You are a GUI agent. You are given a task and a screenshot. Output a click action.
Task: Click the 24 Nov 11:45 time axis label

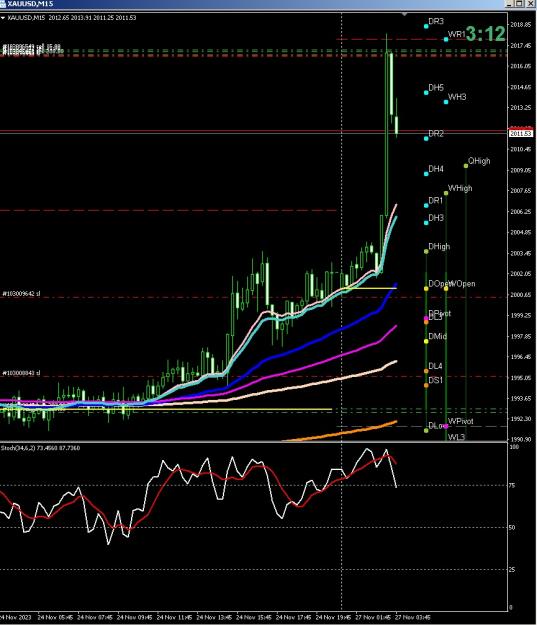(174, 617)
